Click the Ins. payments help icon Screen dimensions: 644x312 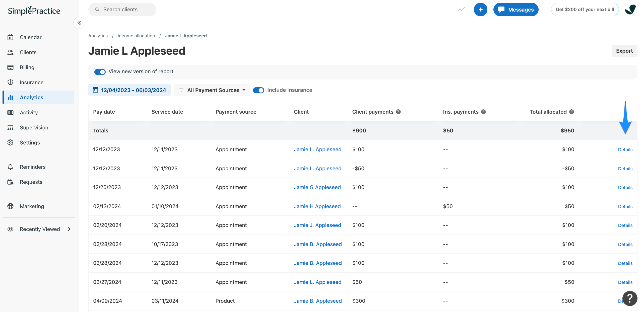click(x=483, y=112)
